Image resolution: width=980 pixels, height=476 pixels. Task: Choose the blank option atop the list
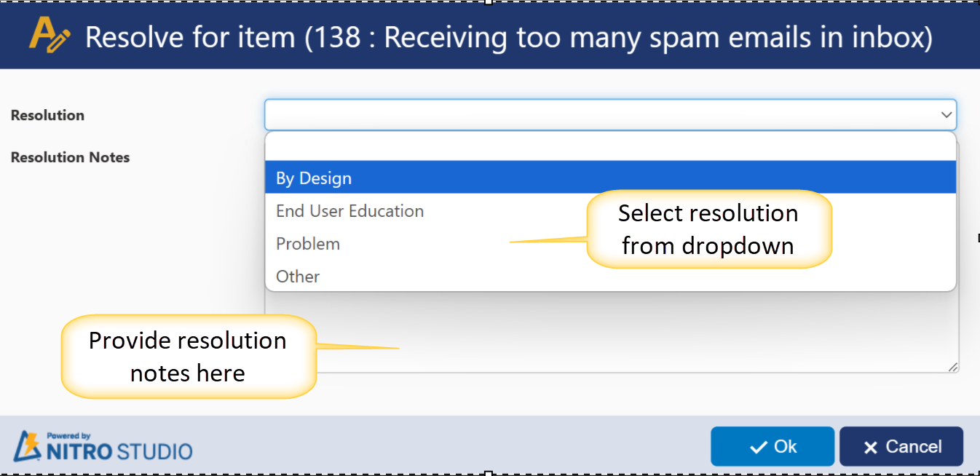(x=610, y=147)
